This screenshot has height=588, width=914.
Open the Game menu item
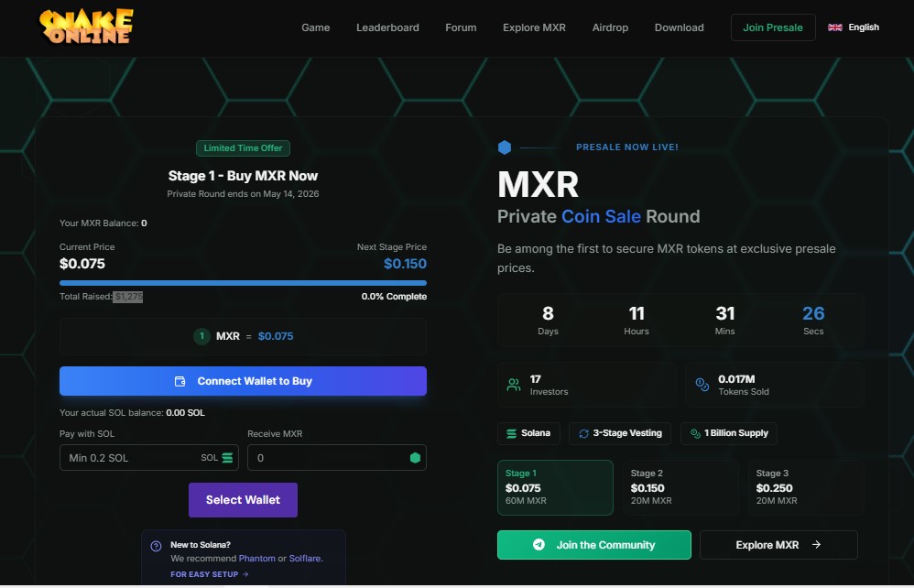315,27
